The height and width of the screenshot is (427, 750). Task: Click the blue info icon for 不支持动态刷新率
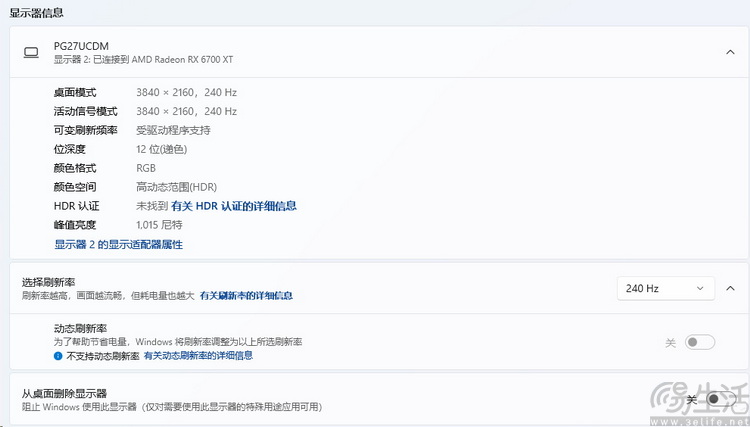point(58,355)
